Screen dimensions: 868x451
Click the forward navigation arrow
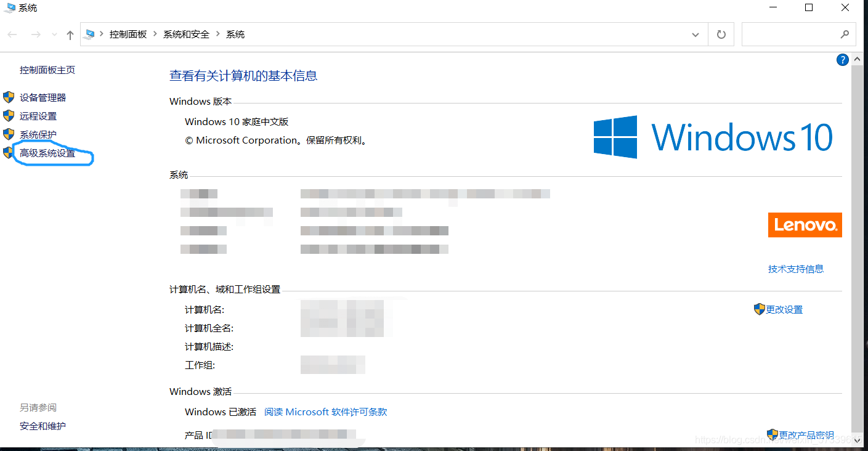36,35
